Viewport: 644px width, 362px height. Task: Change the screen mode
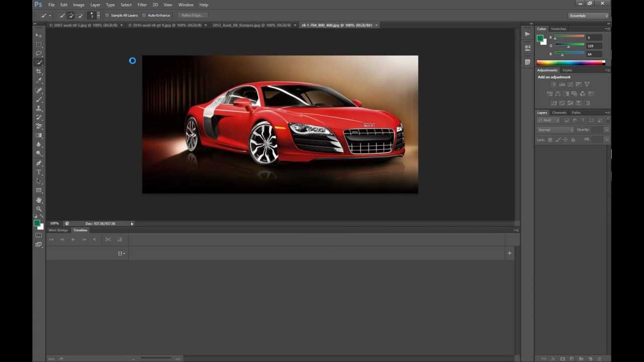coord(39,245)
